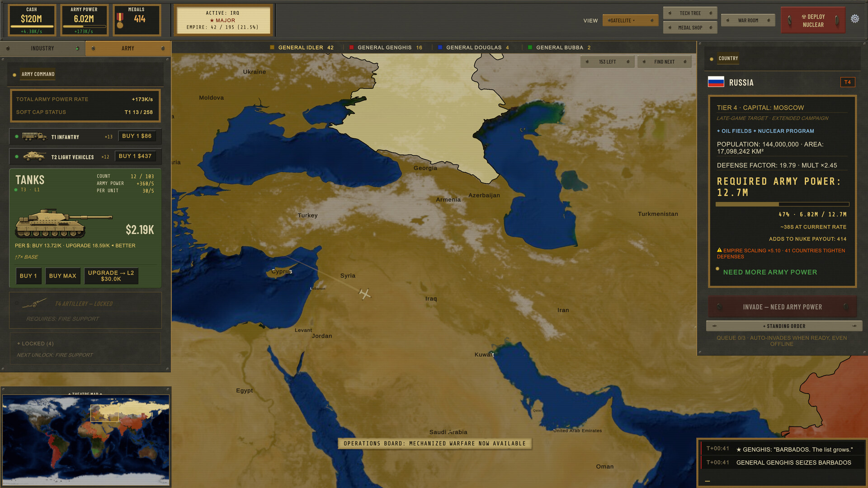Collapse the log panel with the dash
This screenshot has height=488, width=868.
click(708, 481)
